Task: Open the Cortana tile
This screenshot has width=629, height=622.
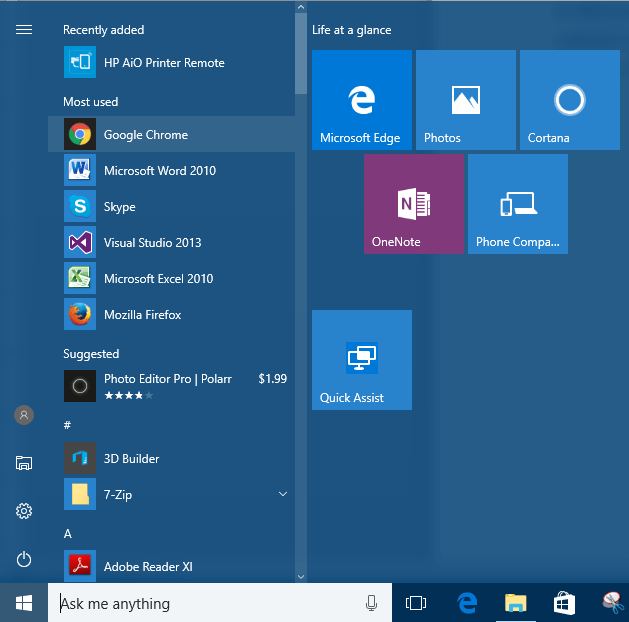Action: pyautogui.click(x=569, y=100)
